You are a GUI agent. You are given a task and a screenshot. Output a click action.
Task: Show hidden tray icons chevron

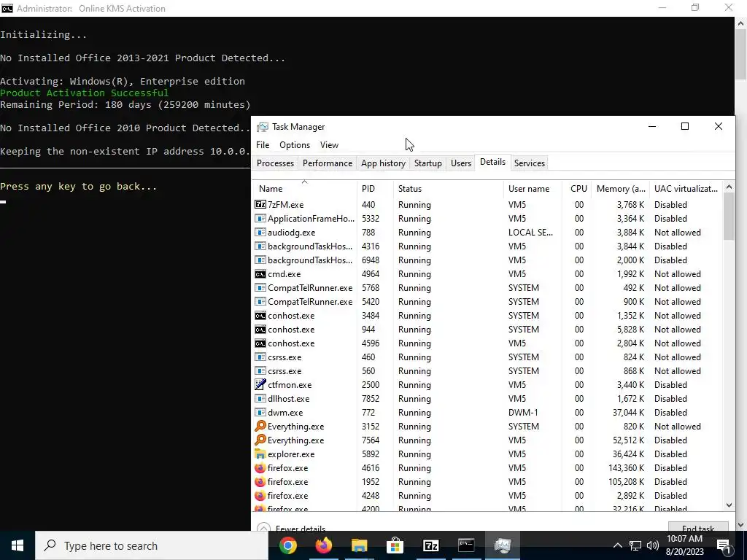tap(617, 545)
